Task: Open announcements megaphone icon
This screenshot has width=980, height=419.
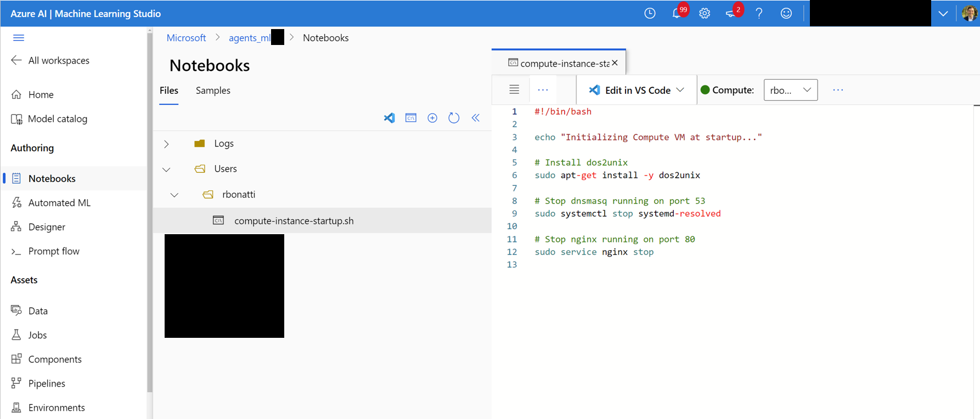Action: 731,14
